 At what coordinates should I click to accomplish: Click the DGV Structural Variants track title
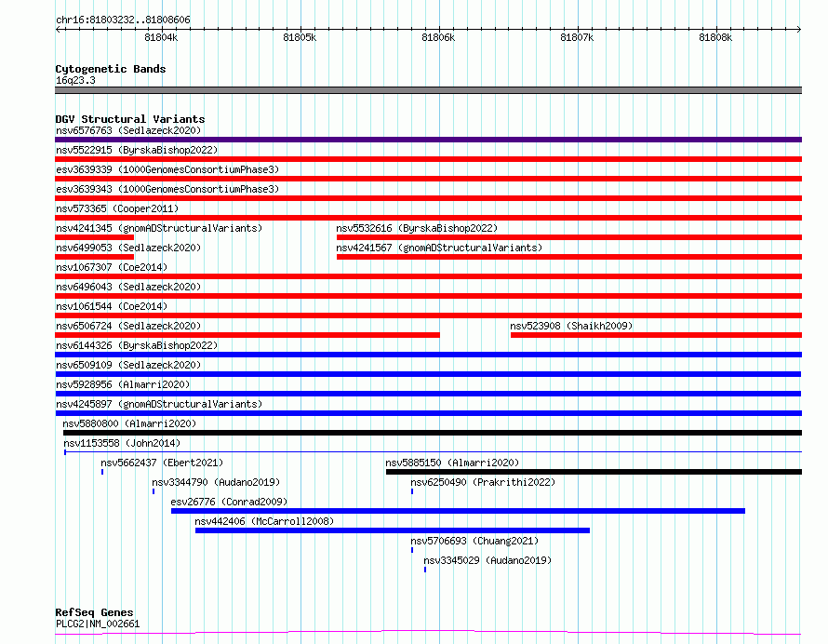(130, 119)
